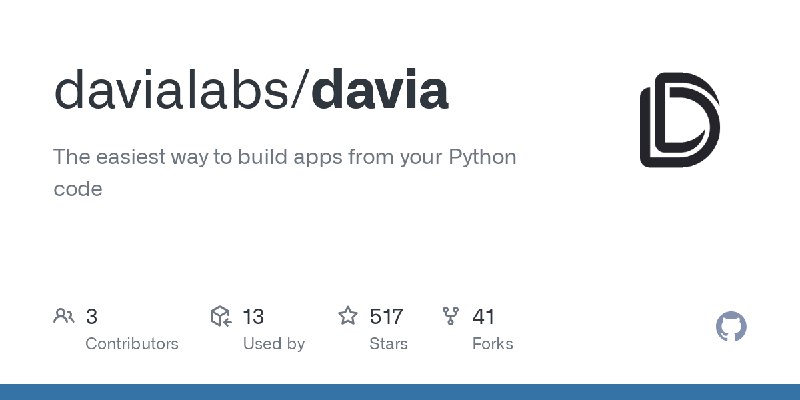
Task: Click the fork count 41
Action: pyautogui.click(x=483, y=317)
